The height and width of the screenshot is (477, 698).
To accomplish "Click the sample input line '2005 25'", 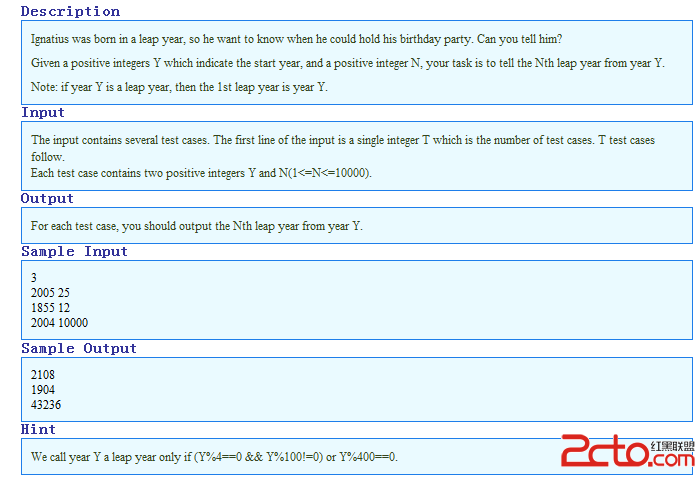I will (50, 293).
